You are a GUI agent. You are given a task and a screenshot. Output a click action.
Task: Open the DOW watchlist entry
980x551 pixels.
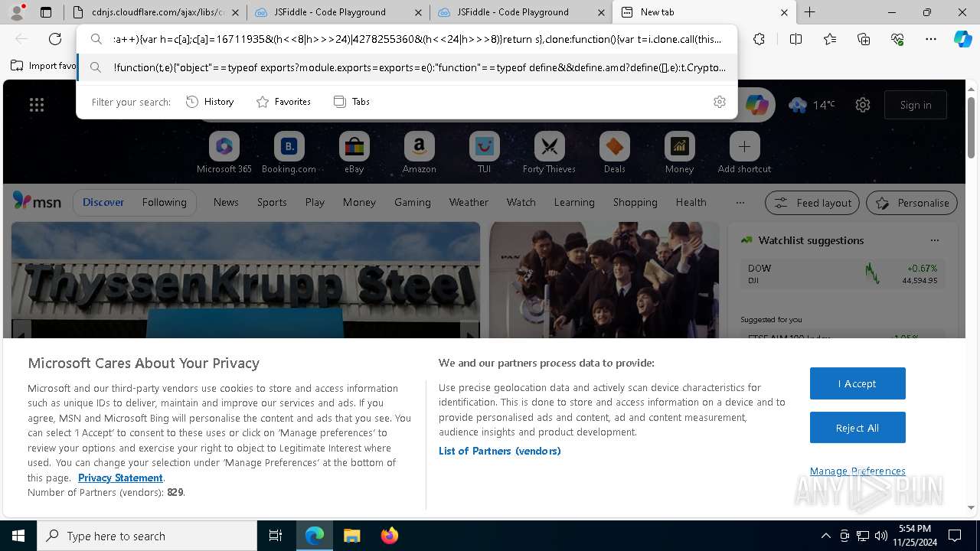[842, 273]
